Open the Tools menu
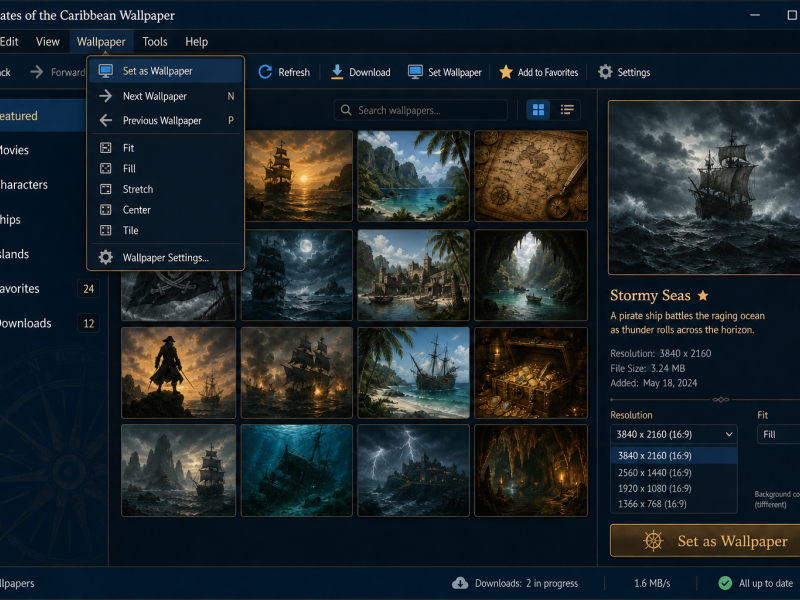The height and width of the screenshot is (600, 800). (155, 42)
